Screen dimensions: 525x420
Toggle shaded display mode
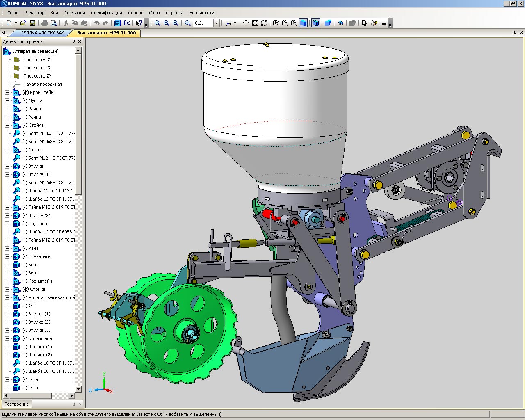[x=303, y=23]
